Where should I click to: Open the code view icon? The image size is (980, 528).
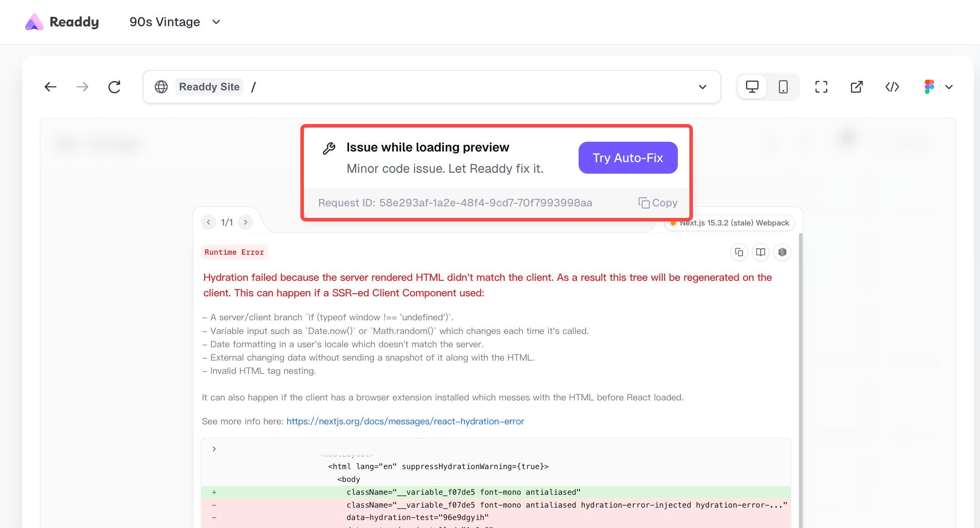coord(892,87)
